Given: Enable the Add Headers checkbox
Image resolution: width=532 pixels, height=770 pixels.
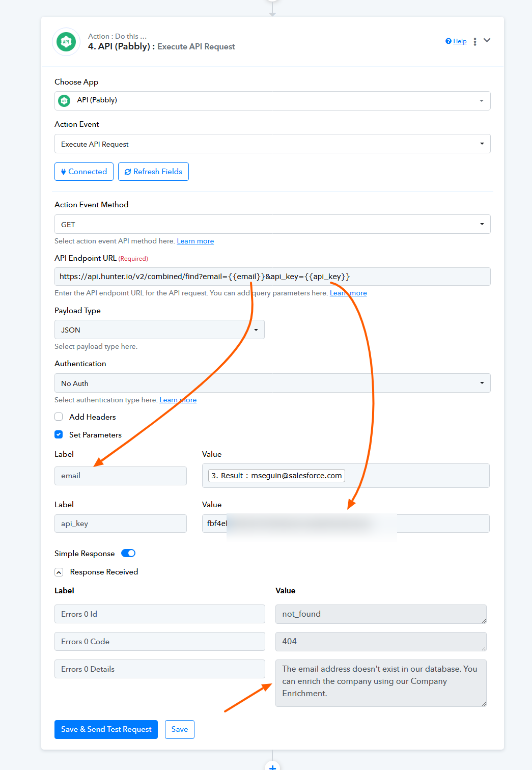Looking at the screenshot, I should click(59, 417).
